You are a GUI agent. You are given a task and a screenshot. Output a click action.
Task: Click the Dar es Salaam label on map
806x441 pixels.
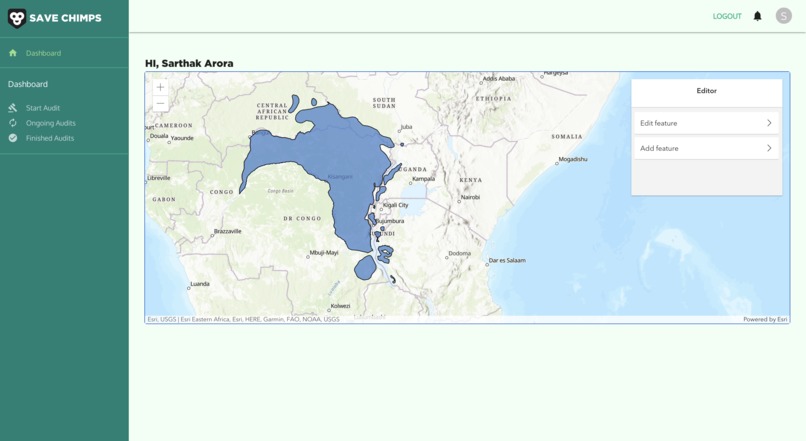pyautogui.click(x=507, y=261)
